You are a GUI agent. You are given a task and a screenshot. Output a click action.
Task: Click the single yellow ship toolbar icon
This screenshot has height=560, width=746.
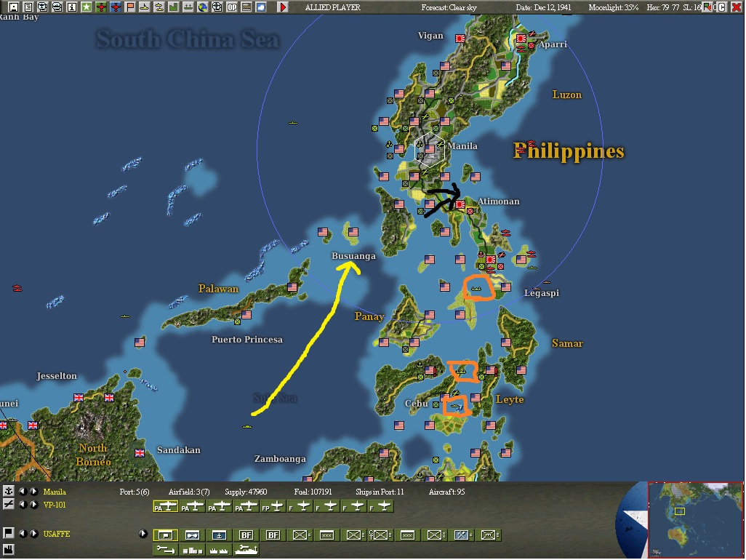pos(144,7)
